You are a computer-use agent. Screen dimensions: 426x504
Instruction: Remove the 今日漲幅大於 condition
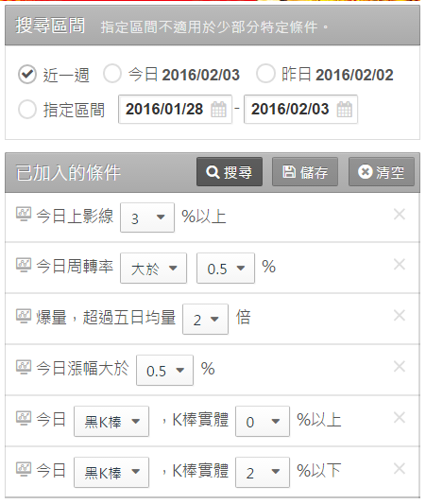coord(400,367)
